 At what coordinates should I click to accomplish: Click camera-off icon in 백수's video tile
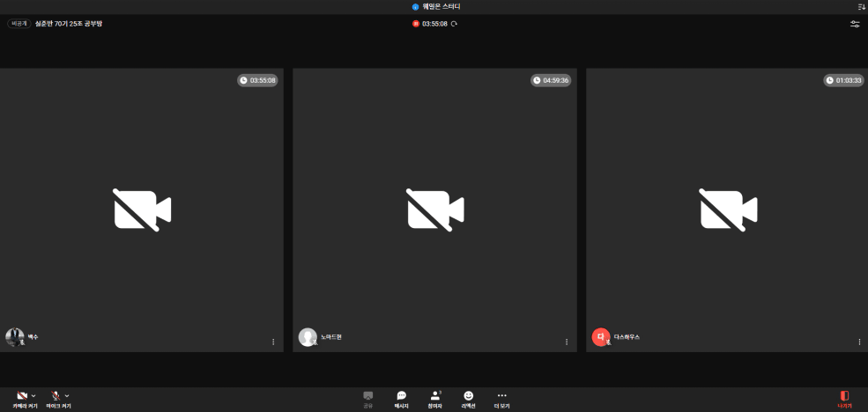pos(142,210)
